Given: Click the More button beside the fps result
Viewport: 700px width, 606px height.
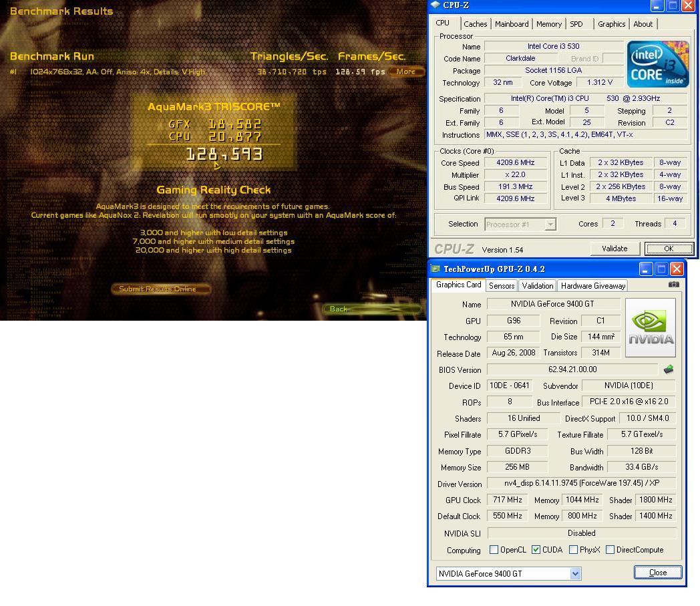Looking at the screenshot, I should tap(406, 71).
